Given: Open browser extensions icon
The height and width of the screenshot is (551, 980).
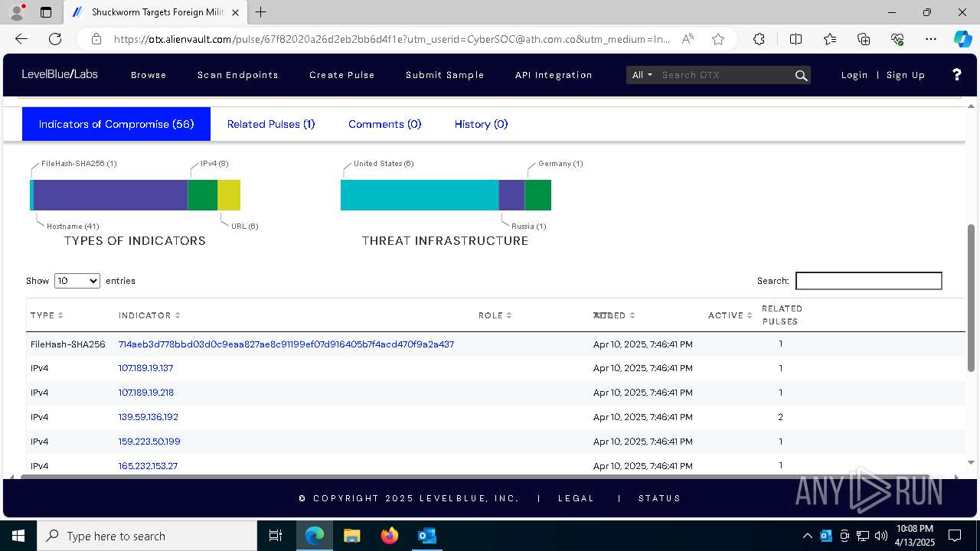Looking at the screenshot, I should click(x=759, y=39).
